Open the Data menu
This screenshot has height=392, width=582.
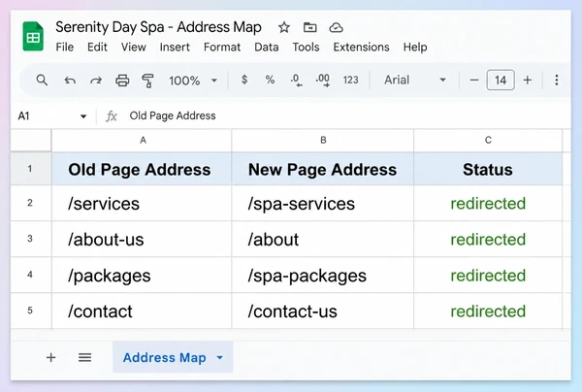pos(266,48)
